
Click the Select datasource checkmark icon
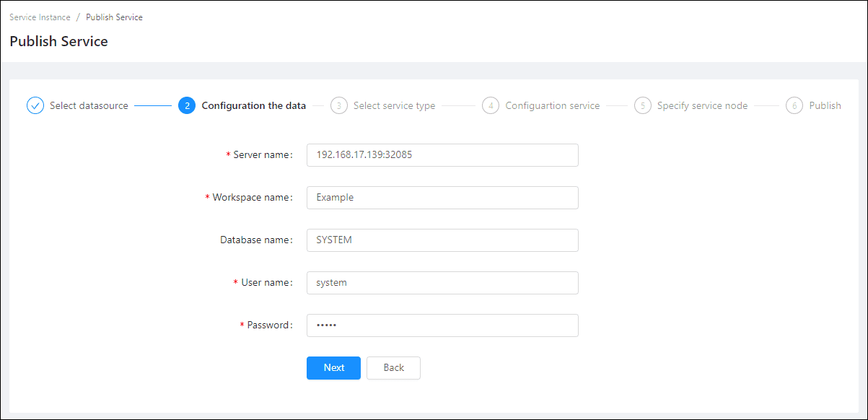pos(35,105)
